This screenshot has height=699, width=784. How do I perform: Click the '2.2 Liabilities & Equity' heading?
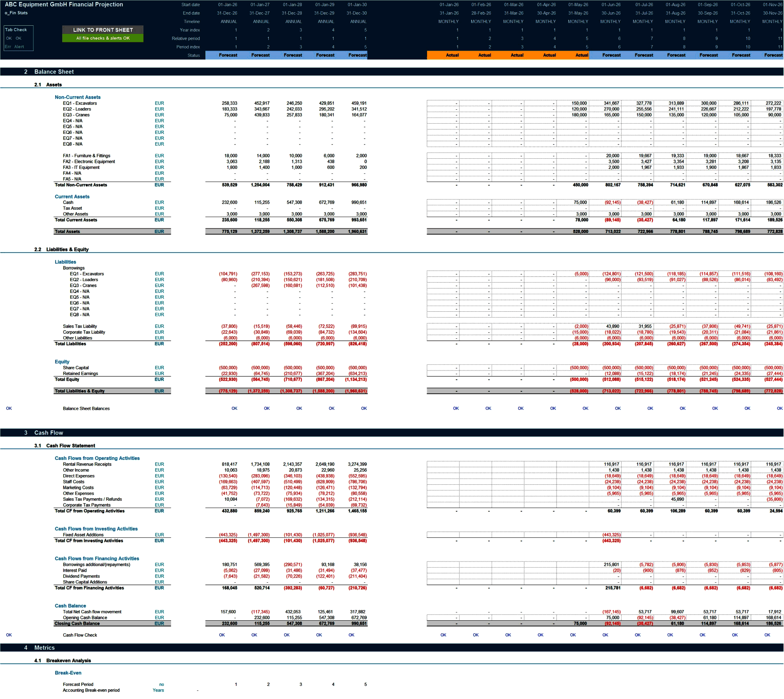click(68, 249)
